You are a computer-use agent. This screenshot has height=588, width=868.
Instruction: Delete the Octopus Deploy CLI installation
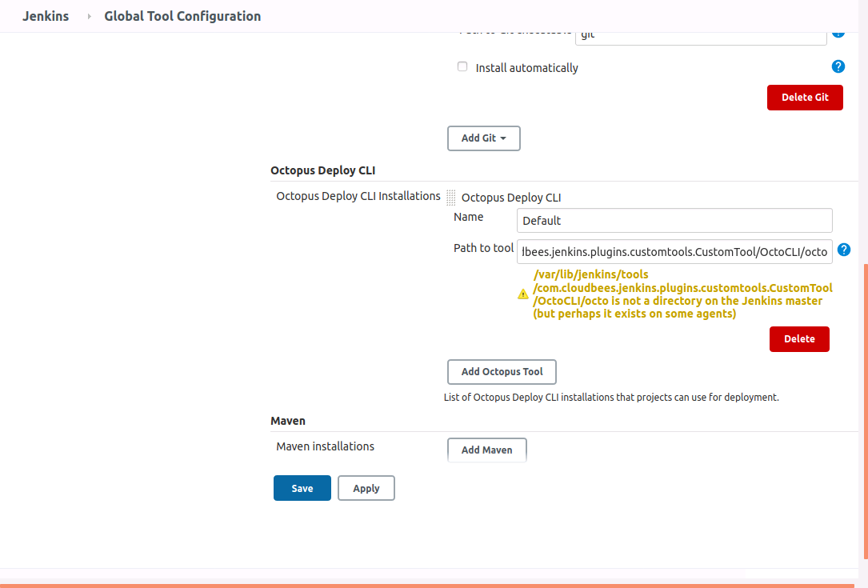(798, 339)
